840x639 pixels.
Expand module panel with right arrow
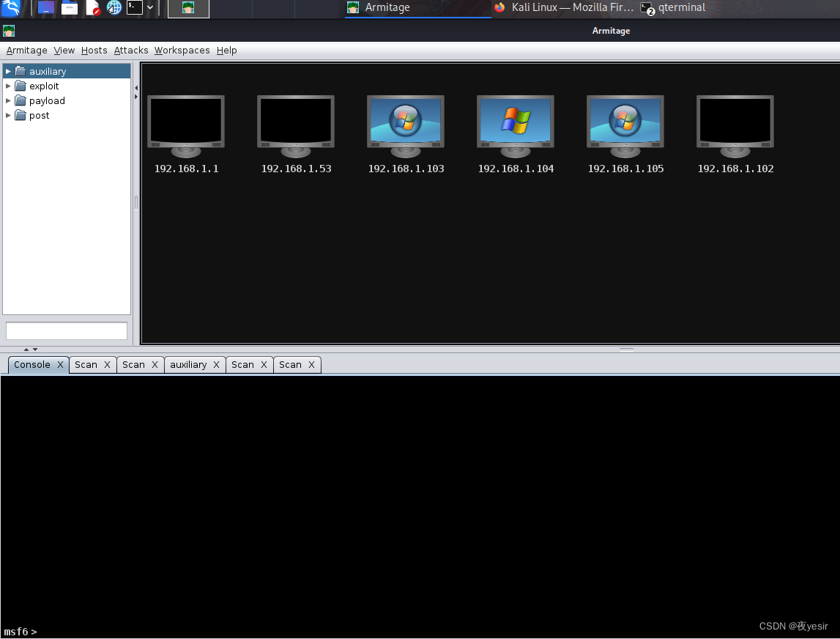136,97
